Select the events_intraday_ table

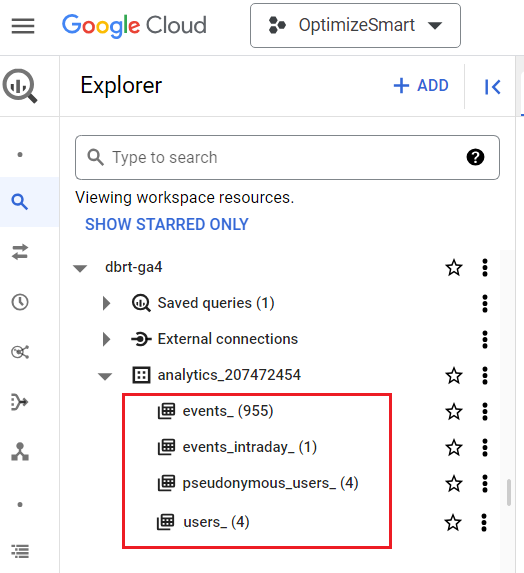250,447
